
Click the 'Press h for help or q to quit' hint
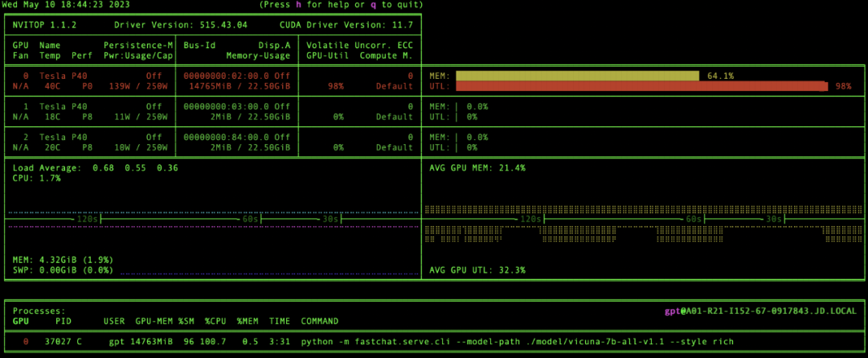[x=341, y=5]
